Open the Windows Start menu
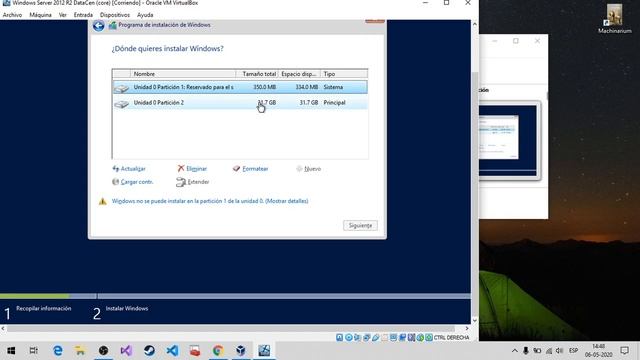 pyautogui.click(x=11, y=351)
